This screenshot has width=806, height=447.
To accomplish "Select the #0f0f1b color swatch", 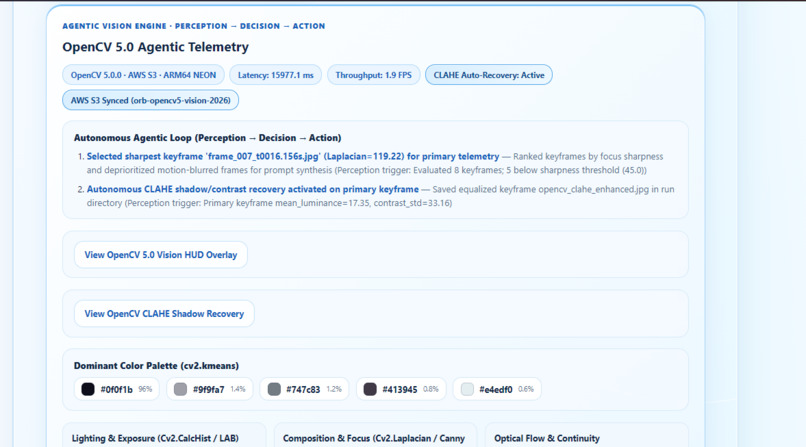I will coord(88,389).
